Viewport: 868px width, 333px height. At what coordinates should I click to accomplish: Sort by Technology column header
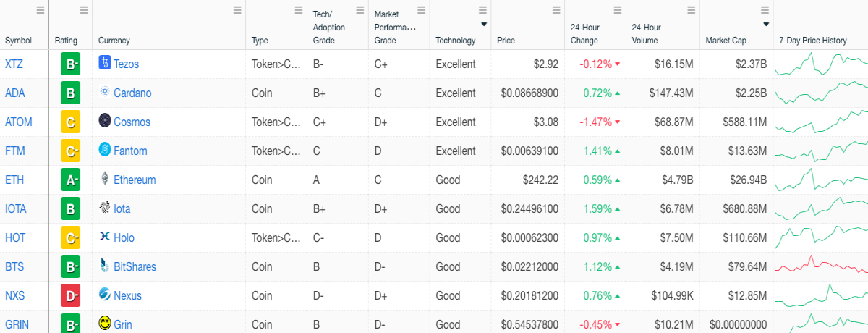click(456, 41)
